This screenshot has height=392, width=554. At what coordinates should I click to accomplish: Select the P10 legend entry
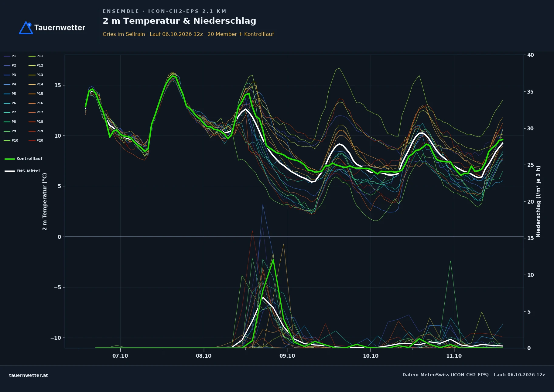[x=11, y=140]
